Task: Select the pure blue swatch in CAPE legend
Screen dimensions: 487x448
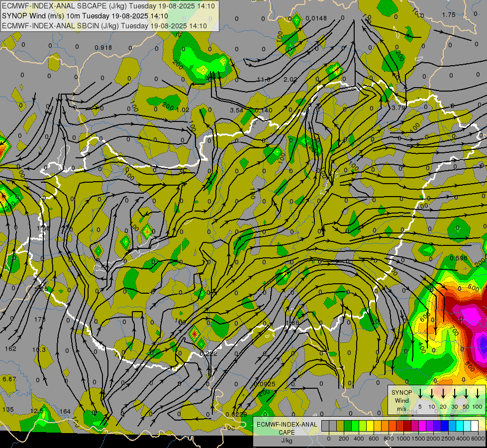Action: [444, 426]
